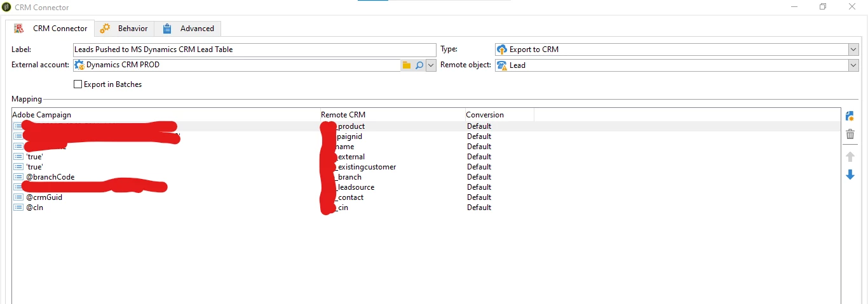Move mapping row down blue arrow
The image size is (868, 304).
tap(850, 174)
